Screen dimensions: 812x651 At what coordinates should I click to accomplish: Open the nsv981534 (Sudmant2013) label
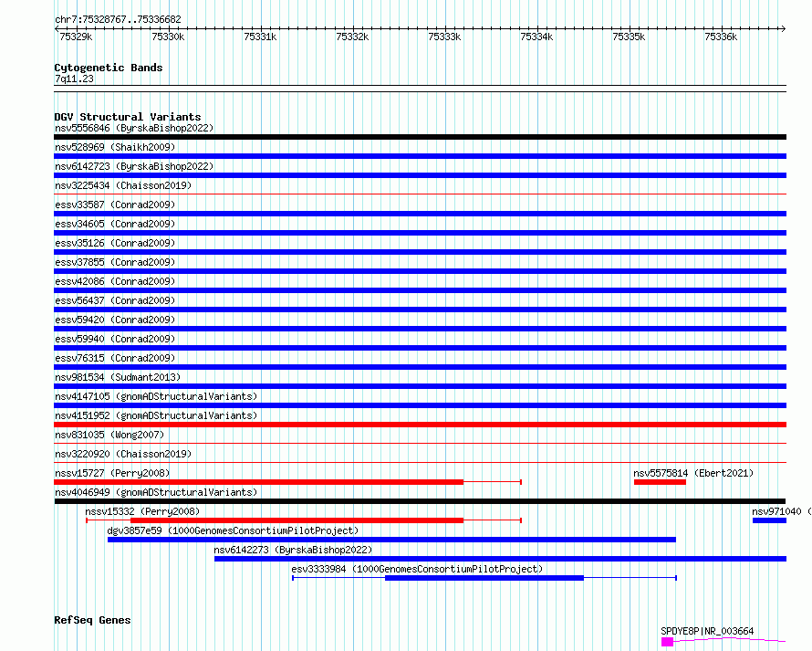pos(118,377)
